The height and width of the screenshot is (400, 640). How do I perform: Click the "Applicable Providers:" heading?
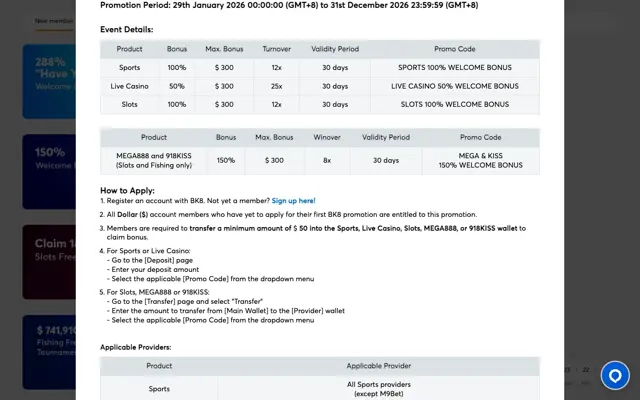point(136,347)
